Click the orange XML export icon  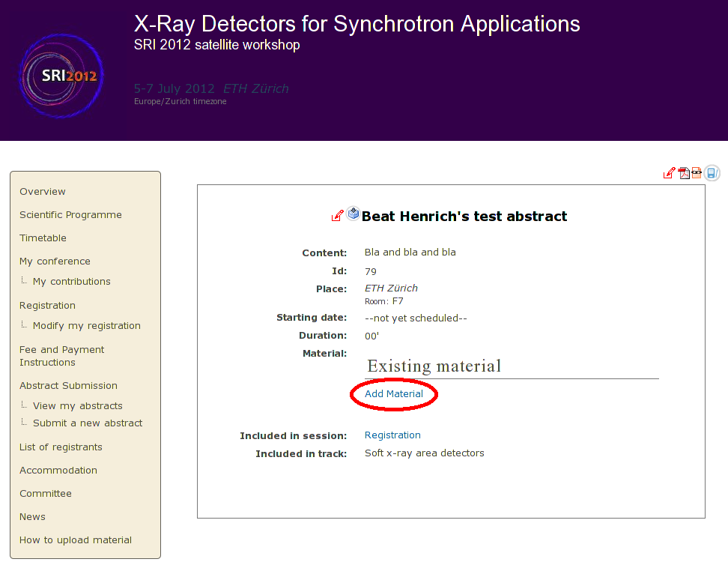coord(697,173)
